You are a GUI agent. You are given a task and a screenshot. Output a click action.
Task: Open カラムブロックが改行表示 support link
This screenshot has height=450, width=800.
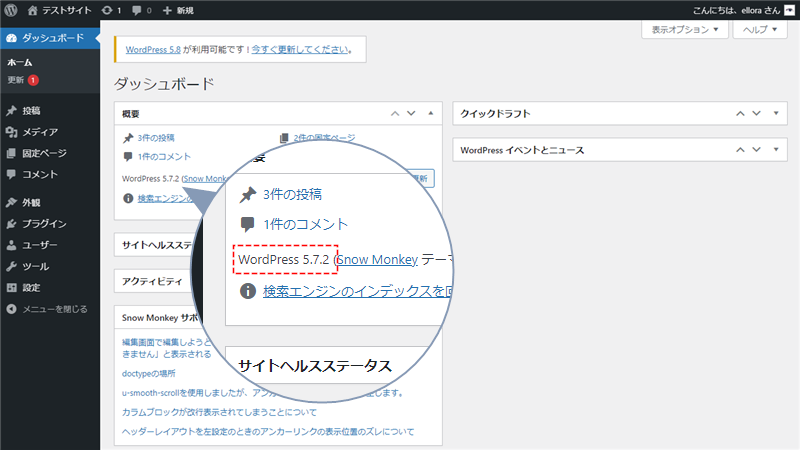point(219,412)
